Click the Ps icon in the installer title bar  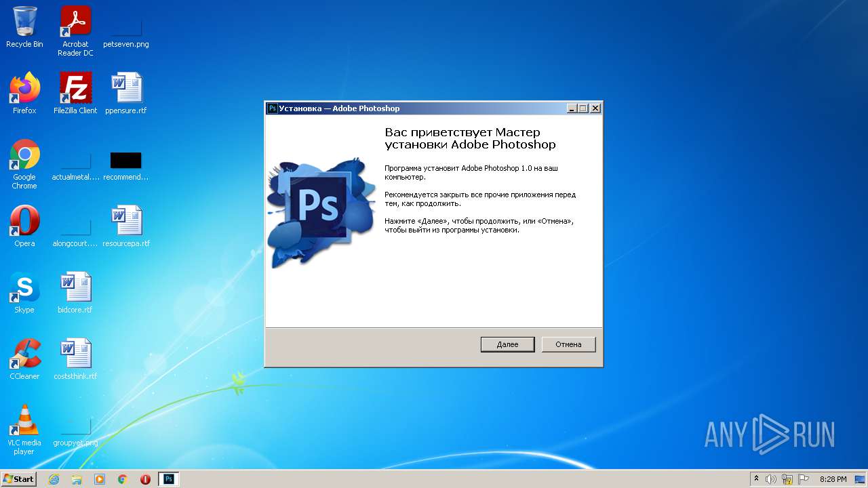pyautogui.click(x=272, y=108)
